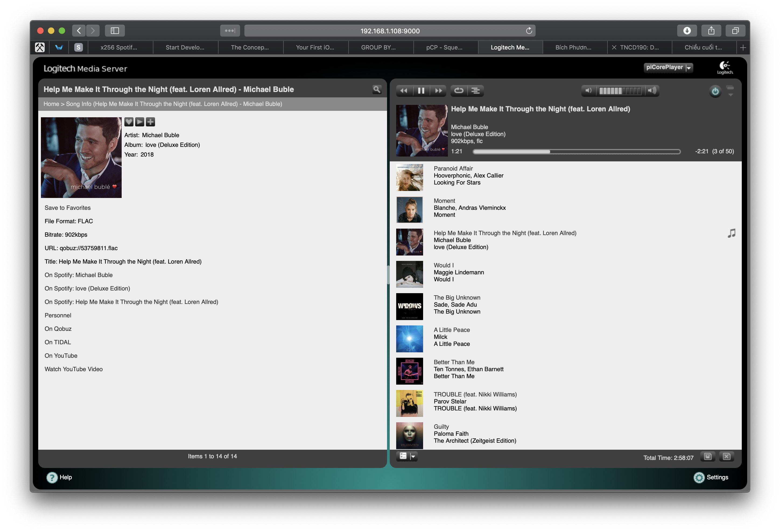Open the piCorePlayer player dropdown
This screenshot has width=780, height=532.
coord(668,68)
